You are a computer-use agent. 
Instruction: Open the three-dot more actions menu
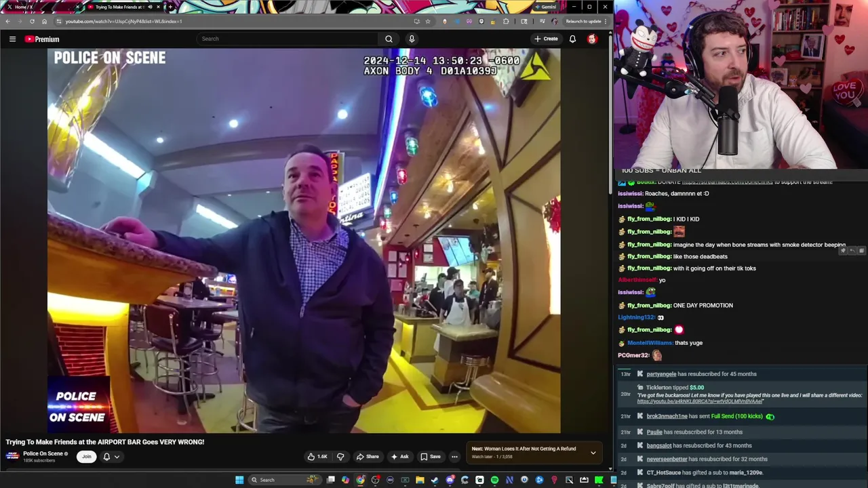click(x=454, y=457)
